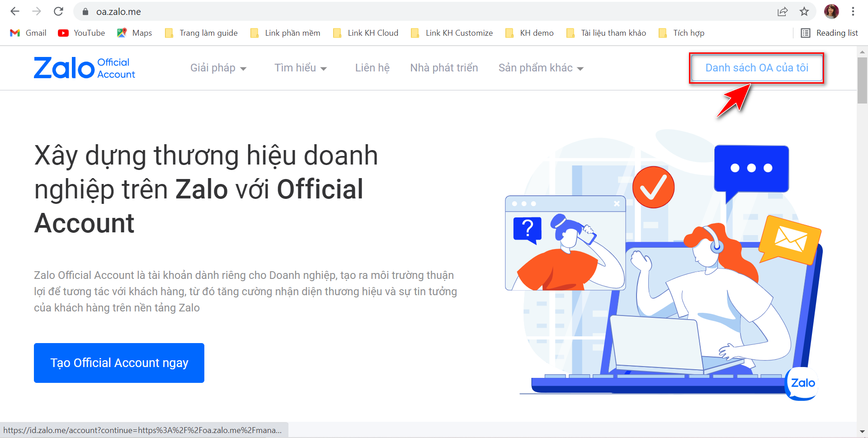The width and height of the screenshot is (868, 438).
Task: Open the Tài liệu tham khảo bookmark folder
Action: [x=606, y=33]
